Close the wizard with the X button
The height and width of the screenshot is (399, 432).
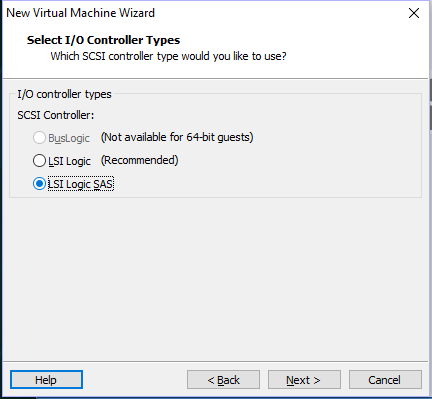click(414, 13)
